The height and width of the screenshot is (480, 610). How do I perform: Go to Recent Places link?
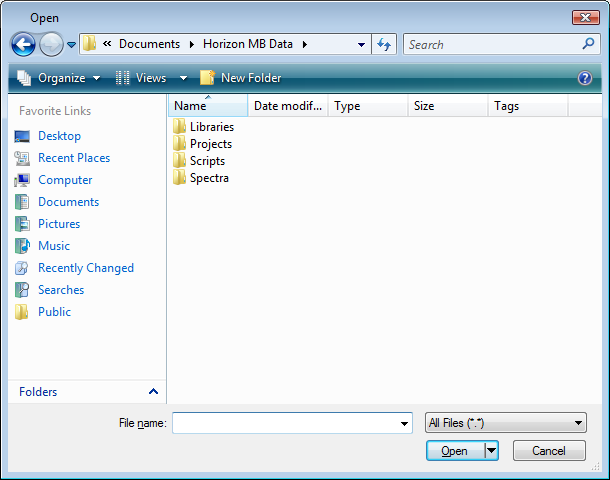73,158
